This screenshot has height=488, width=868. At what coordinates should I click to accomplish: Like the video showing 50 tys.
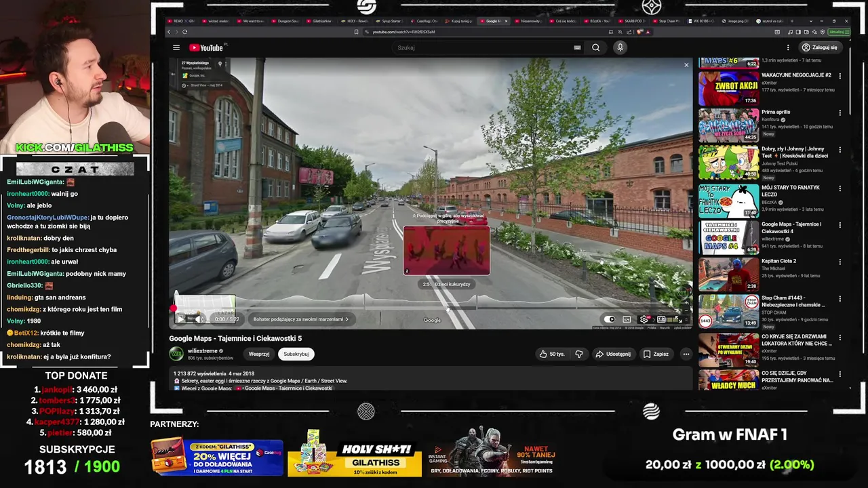coord(552,354)
